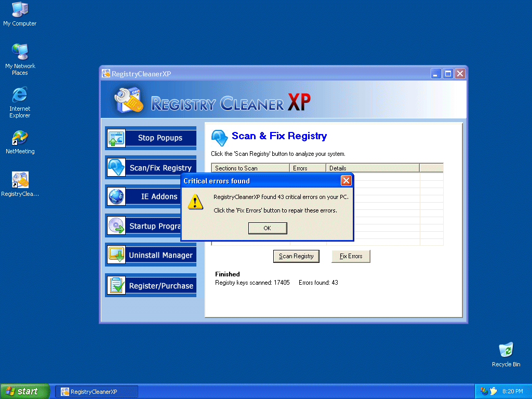Open IE Addons globe icon
The image size is (532, 399).
116,196
